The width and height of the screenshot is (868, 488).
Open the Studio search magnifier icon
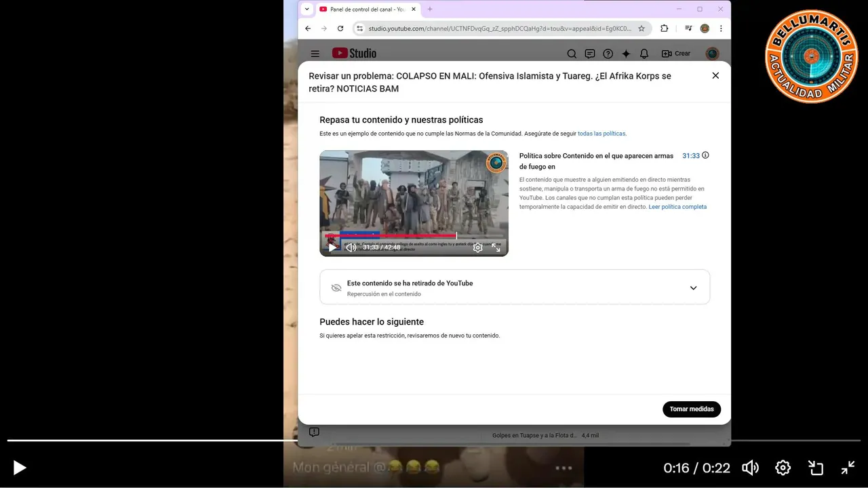tap(572, 54)
